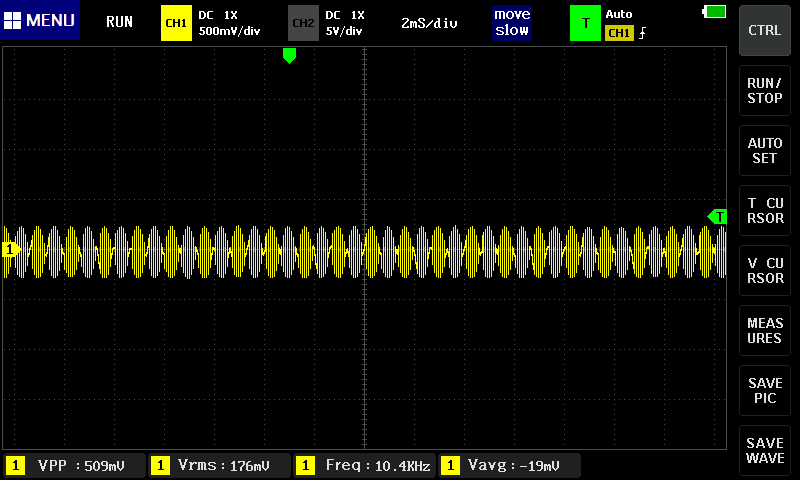Open CH1 500mV/div scale setting
This screenshot has height=480, width=800.
coord(229,31)
